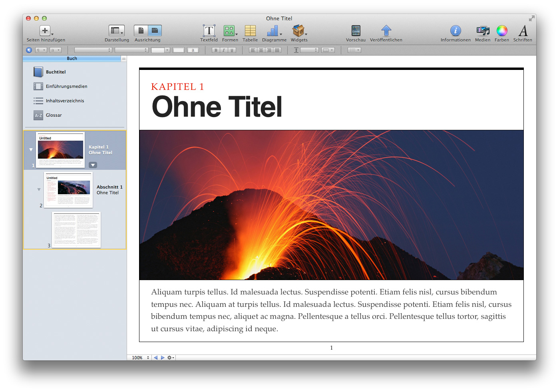Toggle italic formatting
The width and height of the screenshot is (559, 392).
pos(224,50)
